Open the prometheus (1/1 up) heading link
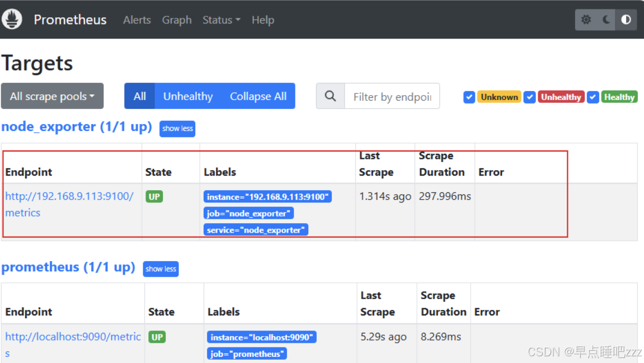Image resolution: width=644 pixels, height=363 pixels. click(68, 267)
